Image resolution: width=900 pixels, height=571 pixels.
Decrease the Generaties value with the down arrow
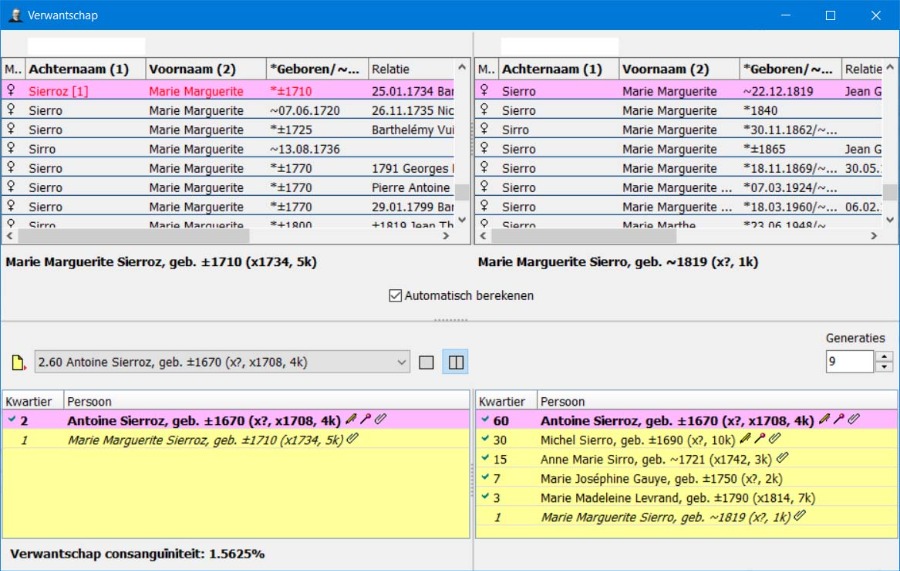pyautogui.click(x=883, y=367)
